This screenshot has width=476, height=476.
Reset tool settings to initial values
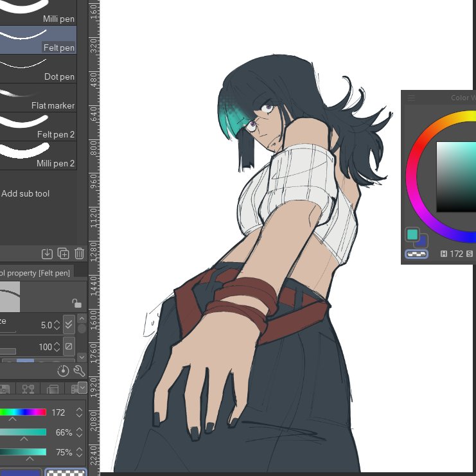(x=63, y=371)
